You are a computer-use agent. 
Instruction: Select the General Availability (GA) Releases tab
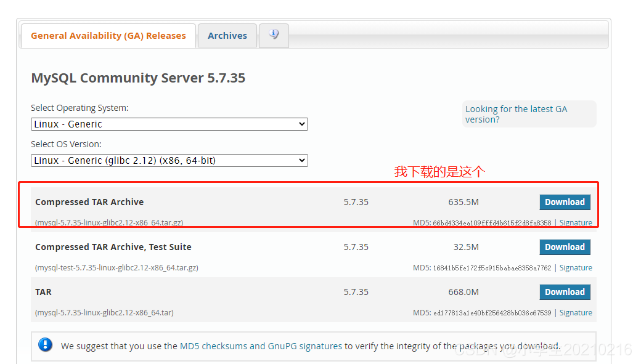pyautogui.click(x=108, y=36)
